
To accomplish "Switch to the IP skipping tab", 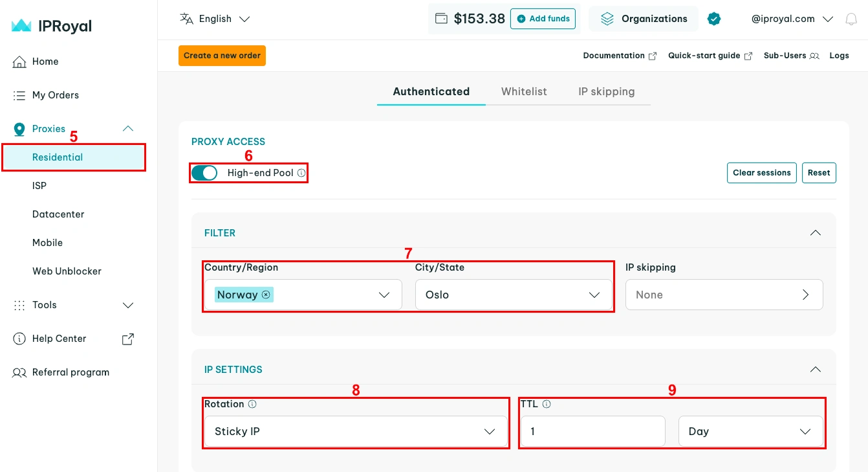I will pos(607,92).
